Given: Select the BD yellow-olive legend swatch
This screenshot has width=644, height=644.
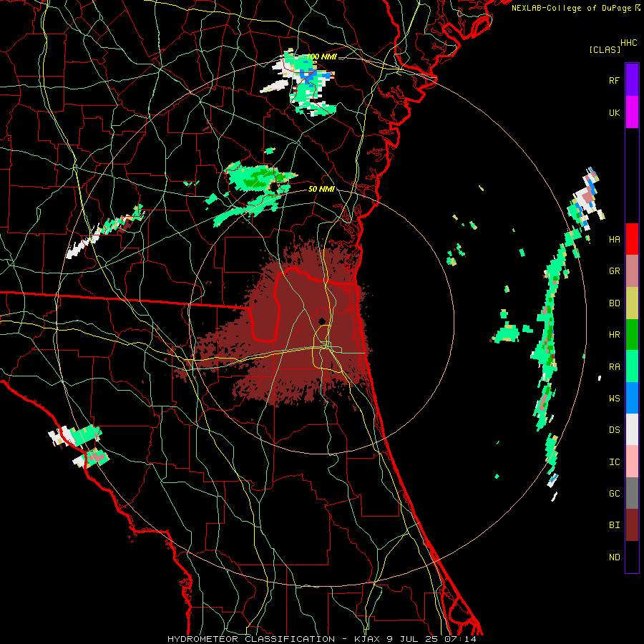Looking at the screenshot, I should tap(632, 303).
